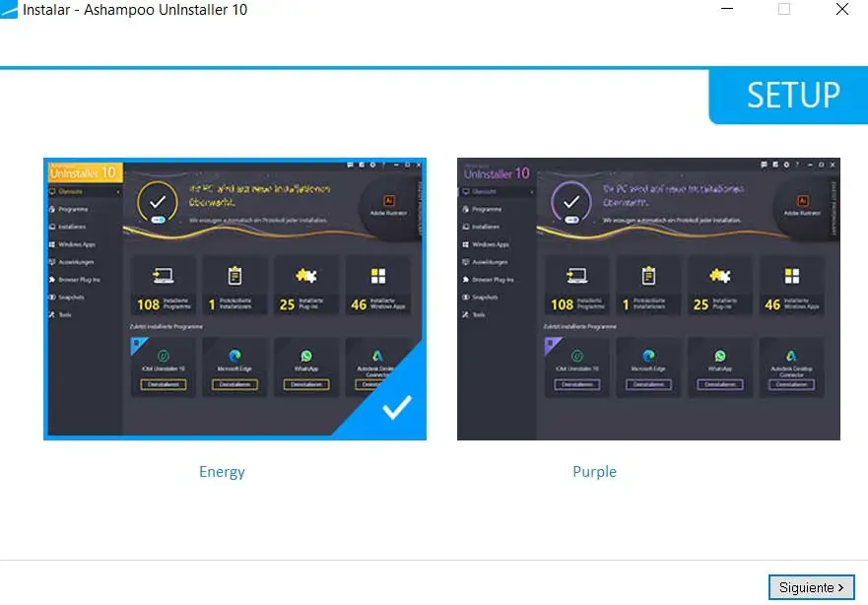Click the Purple theme label
The height and width of the screenshot is (605, 868).
coord(594,472)
